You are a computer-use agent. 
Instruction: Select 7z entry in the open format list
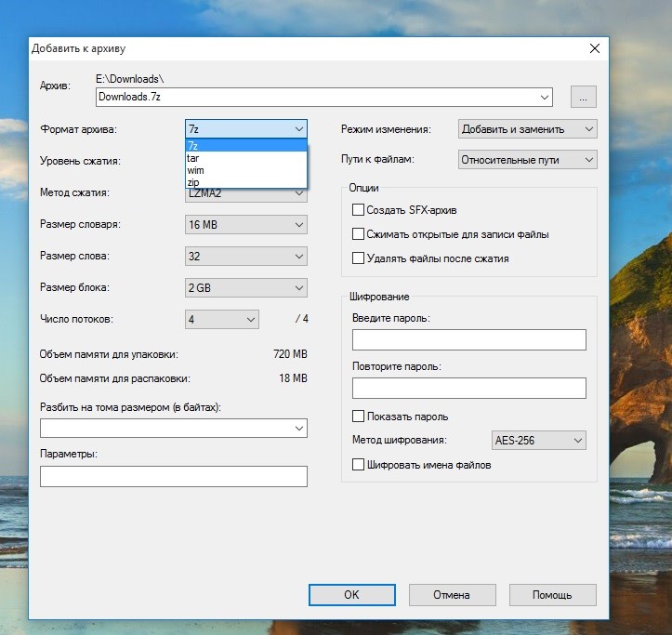pos(245,146)
